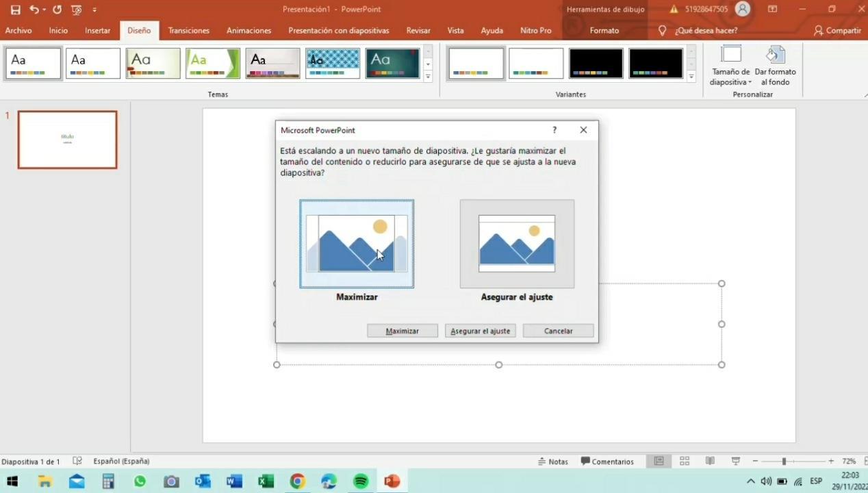
Task: Click the Save icon in quick access toolbar
Action: [x=15, y=10]
